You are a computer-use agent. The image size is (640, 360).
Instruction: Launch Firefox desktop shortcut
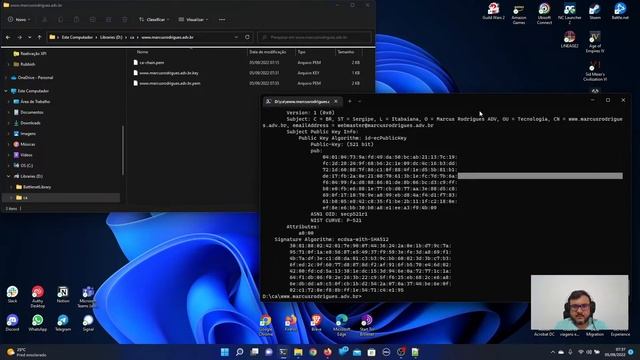point(291,322)
